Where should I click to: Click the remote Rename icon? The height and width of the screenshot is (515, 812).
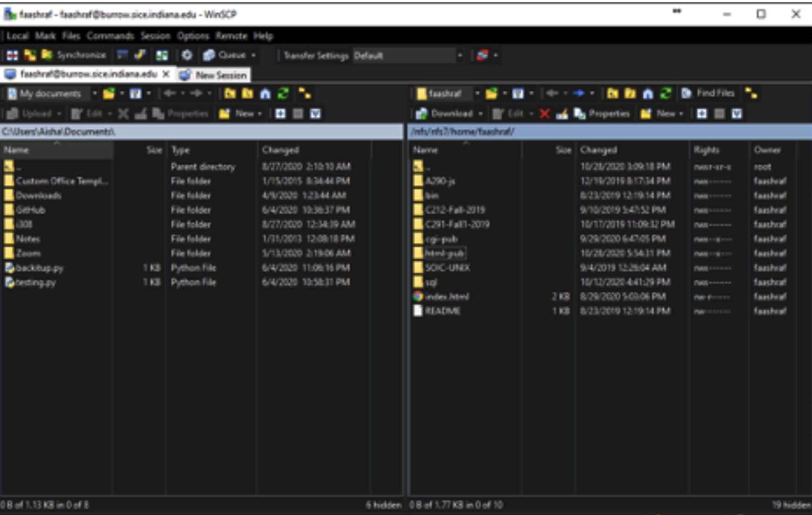562,114
